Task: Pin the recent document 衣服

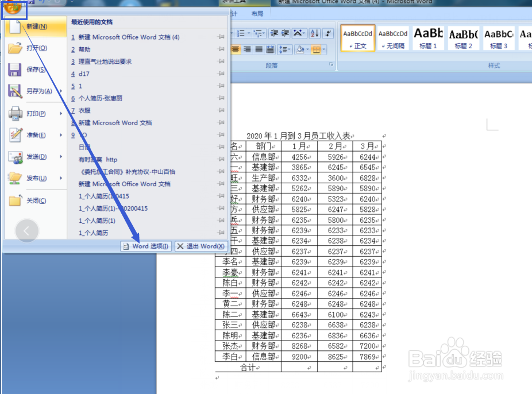Action: point(221,110)
